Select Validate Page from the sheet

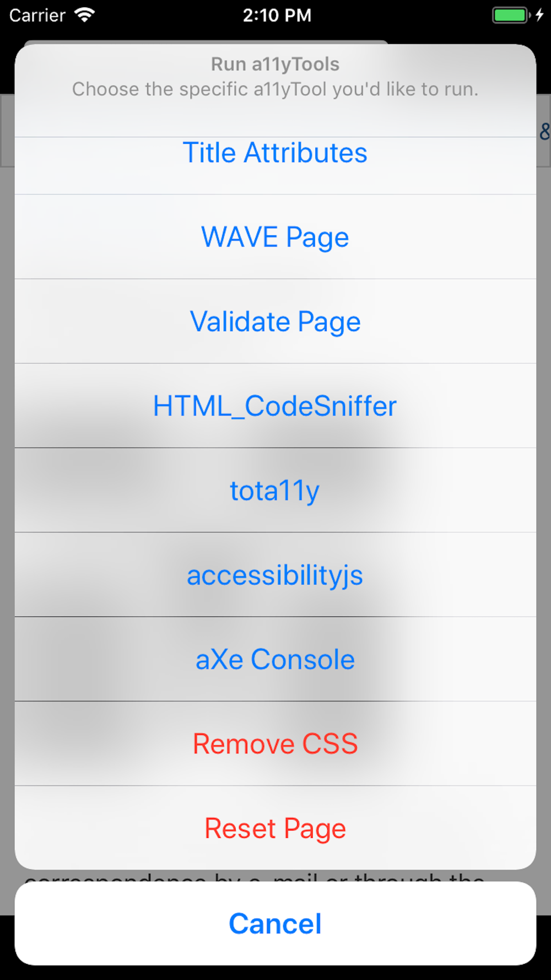pyautogui.click(x=275, y=321)
